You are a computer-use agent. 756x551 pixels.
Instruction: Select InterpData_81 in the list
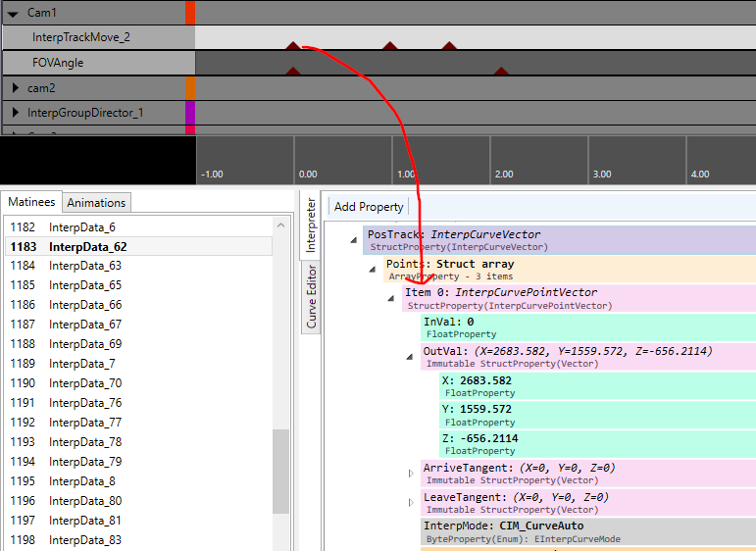pos(139,521)
